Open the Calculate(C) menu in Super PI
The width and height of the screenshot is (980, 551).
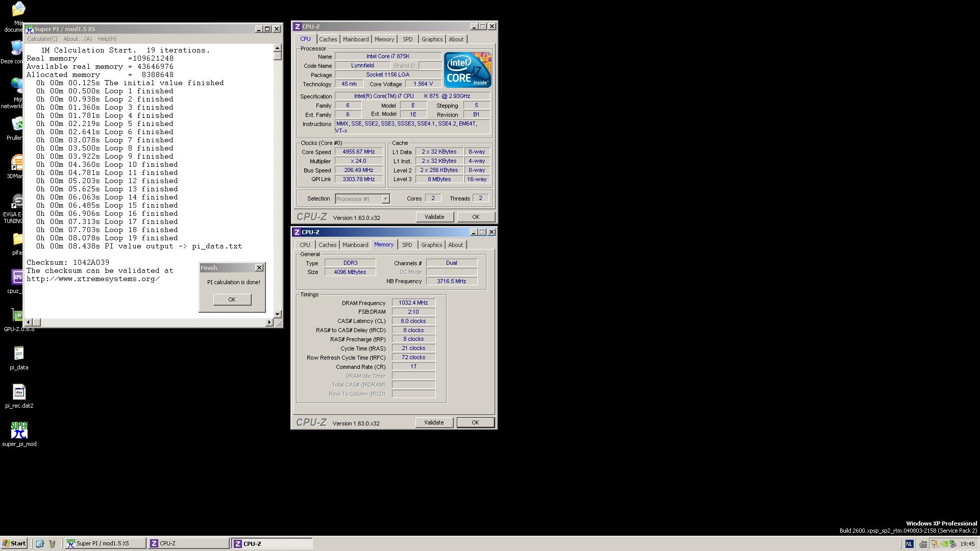tap(42, 39)
